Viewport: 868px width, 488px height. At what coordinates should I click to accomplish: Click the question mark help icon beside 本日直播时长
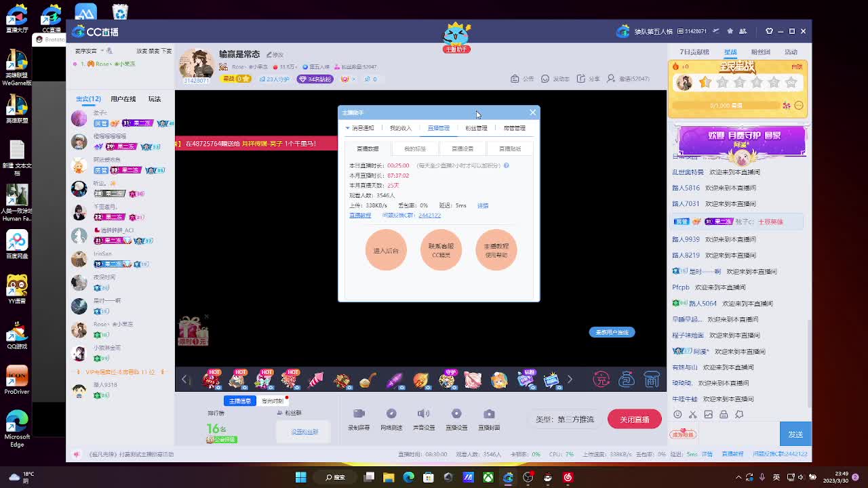[x=506, y=165]
